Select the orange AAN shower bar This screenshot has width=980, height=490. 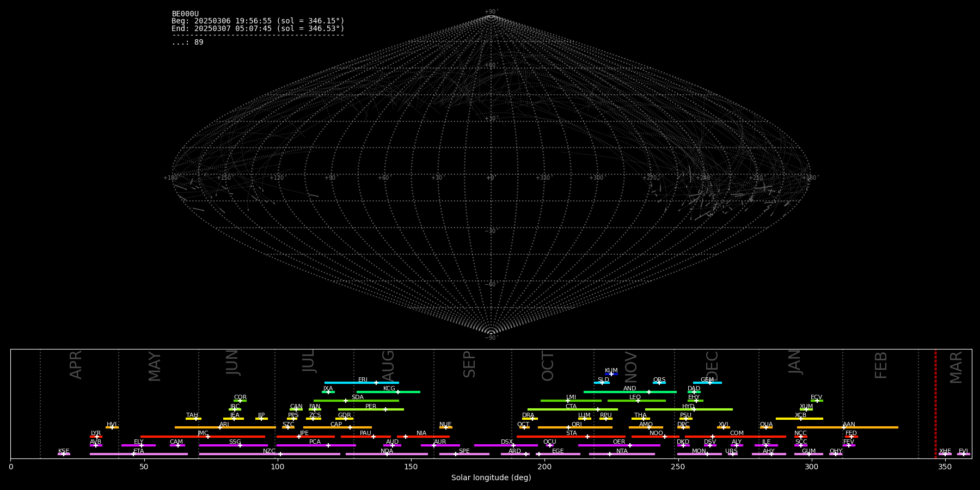point(848,427)
